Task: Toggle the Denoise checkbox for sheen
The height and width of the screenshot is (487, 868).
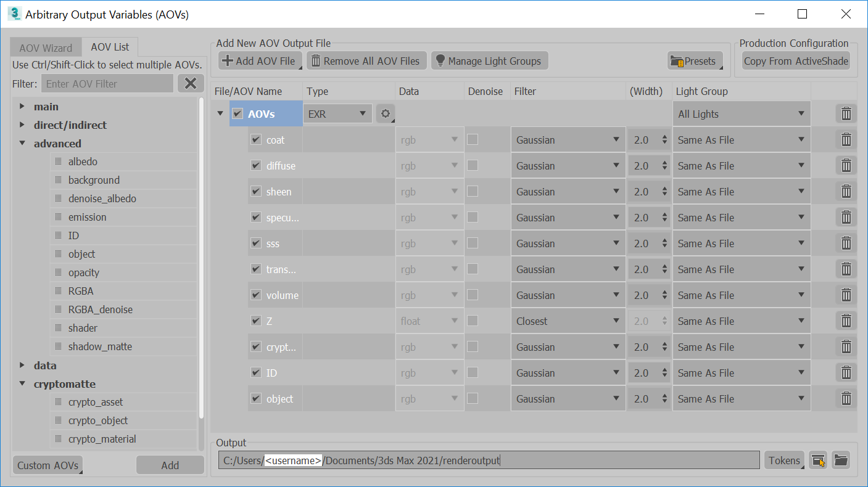Action: (473, 192)
